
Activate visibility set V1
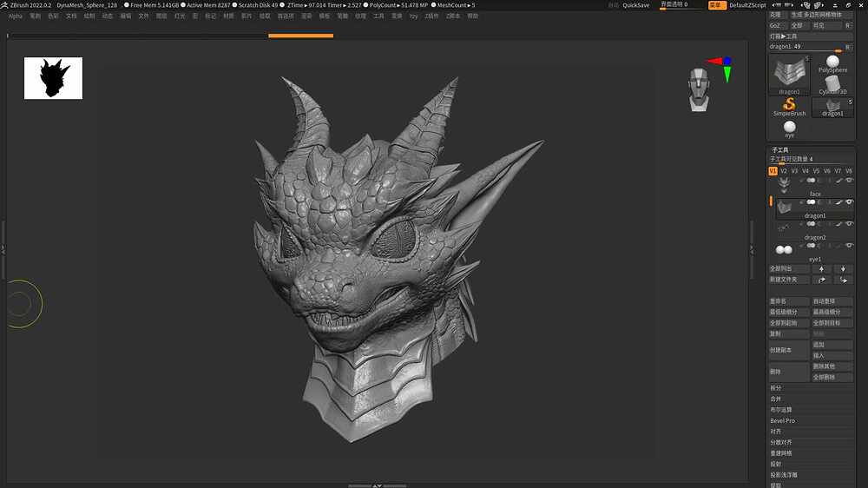pyautogui.click(x=773, y=171)
